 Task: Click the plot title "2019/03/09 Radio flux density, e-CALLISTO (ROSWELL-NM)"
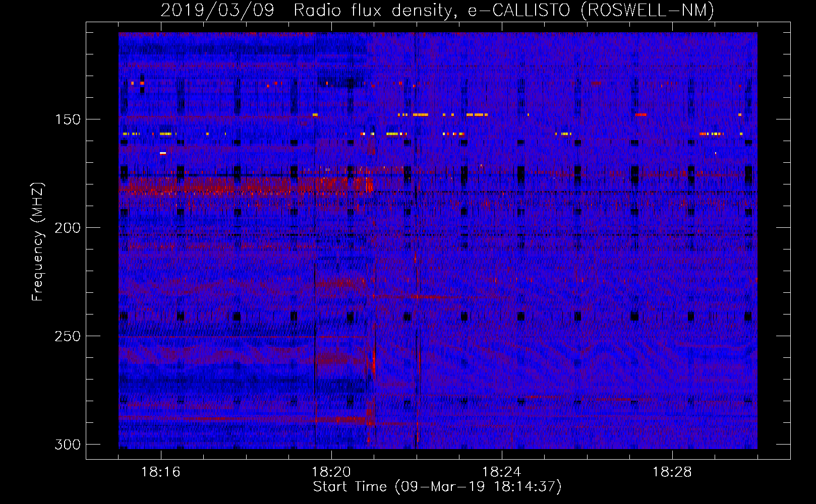tap(437, 10)
